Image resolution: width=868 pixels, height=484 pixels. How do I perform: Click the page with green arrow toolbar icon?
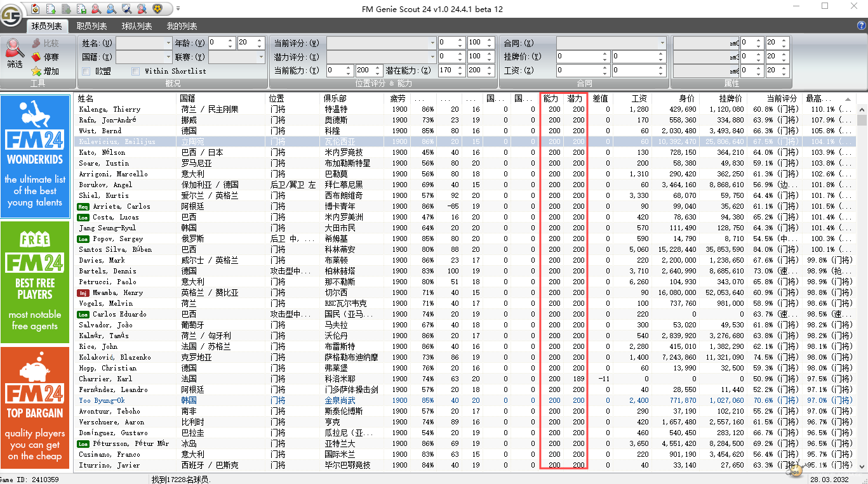50,8
